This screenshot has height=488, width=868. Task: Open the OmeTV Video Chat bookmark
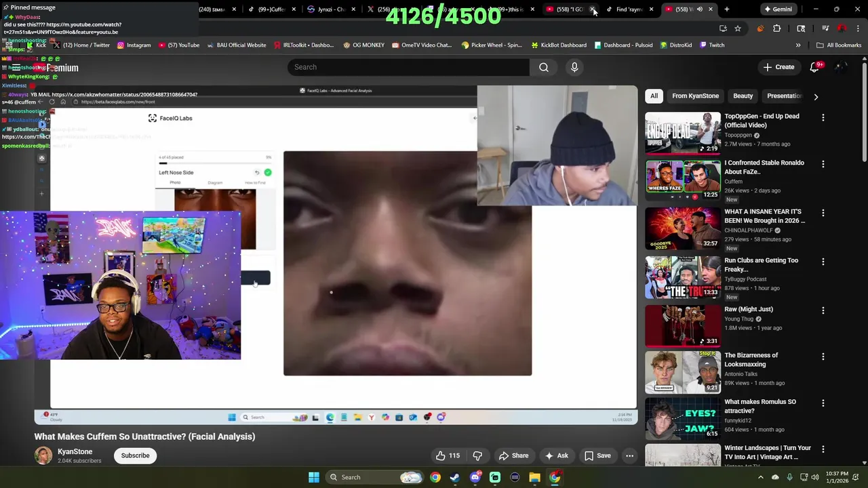tap(421, 45)
